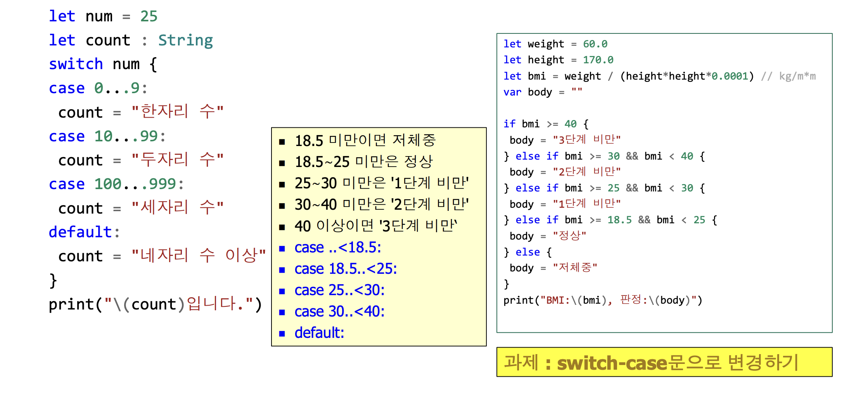Click the '// kg/m*m' comment
Screen dimensions: 868x393
coord(788,76)
